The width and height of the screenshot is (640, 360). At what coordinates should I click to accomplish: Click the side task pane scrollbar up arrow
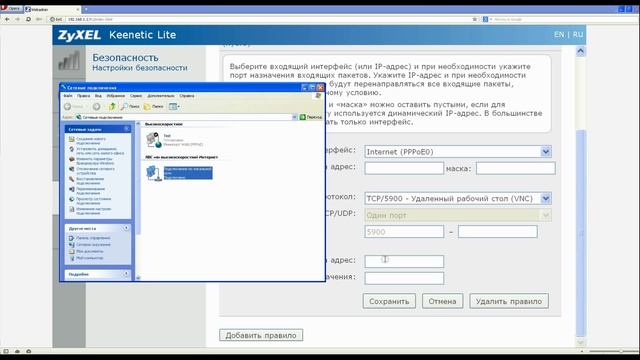[138, 124]
